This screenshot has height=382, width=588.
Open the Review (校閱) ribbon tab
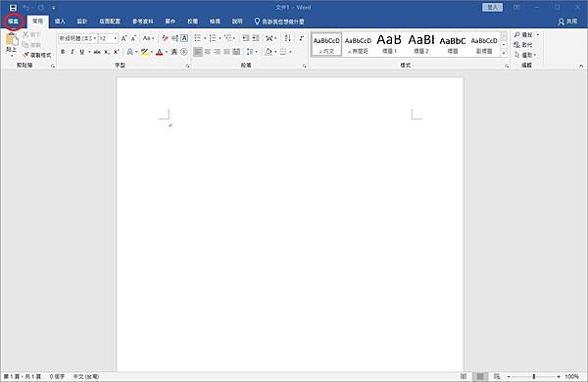(192, 22)
